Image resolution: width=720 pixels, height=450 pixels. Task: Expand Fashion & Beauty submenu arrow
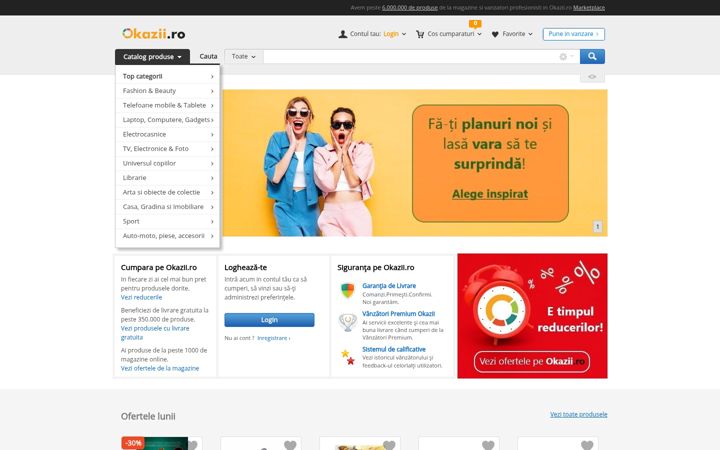tap(212, 91)
